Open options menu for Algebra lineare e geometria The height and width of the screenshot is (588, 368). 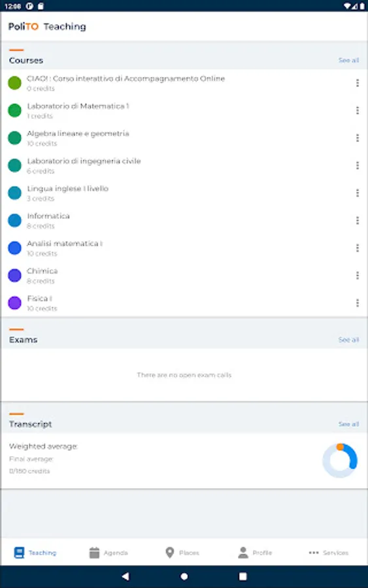tap(358, 138)
